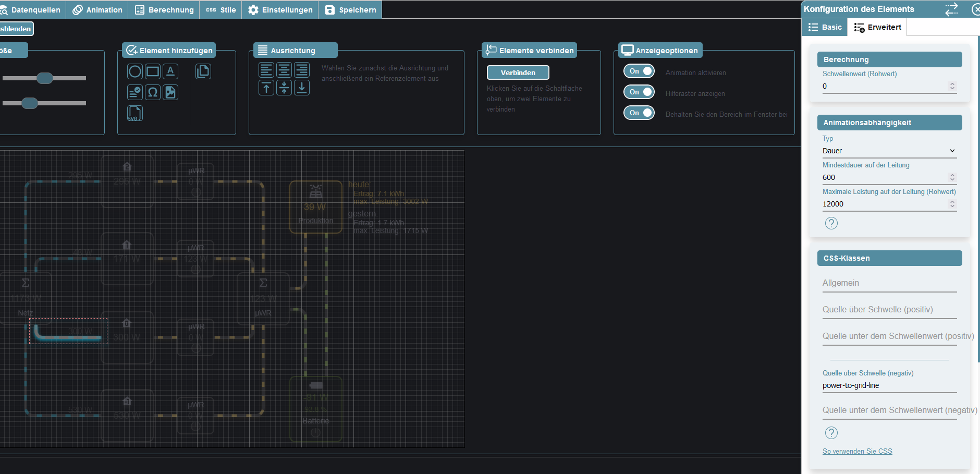Adjust Maximale Leistung stepper arrows

coord(952,204)
